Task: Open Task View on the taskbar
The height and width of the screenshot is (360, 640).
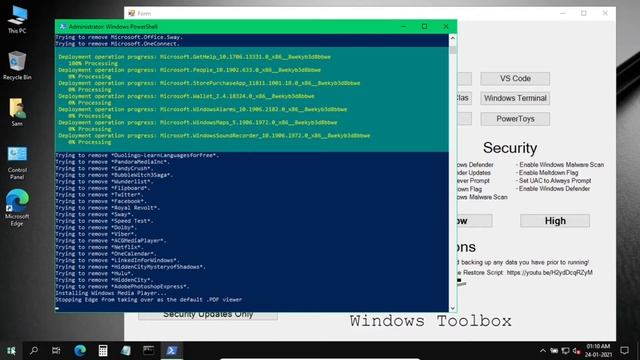Action: click(x=56, y=351)
